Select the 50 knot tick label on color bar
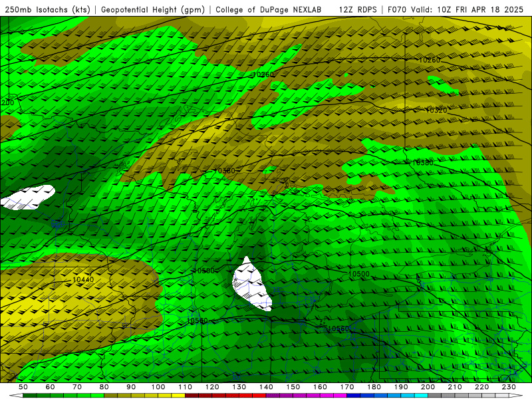The image size is (532, 399). point(23,387)
